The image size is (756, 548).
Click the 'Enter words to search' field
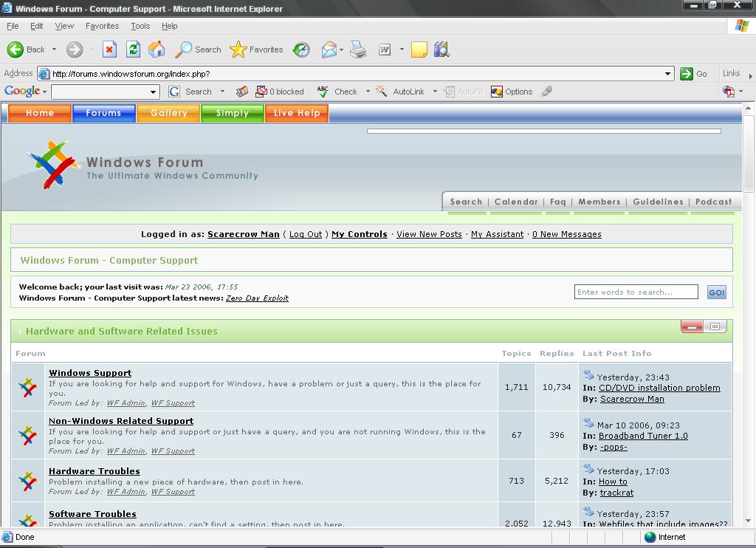pos(636,292)
